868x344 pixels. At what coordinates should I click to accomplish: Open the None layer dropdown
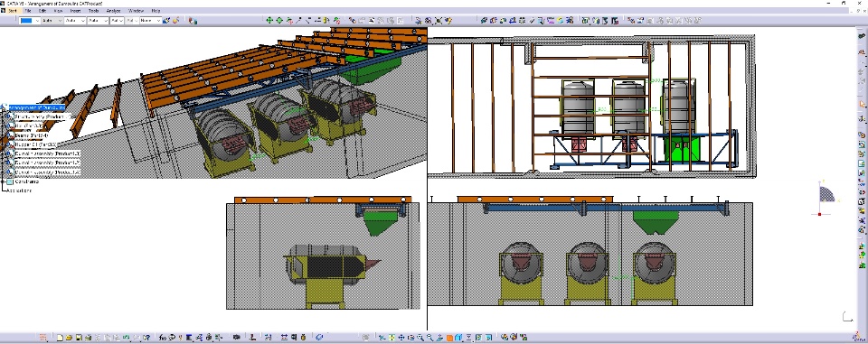click(150, 21)
